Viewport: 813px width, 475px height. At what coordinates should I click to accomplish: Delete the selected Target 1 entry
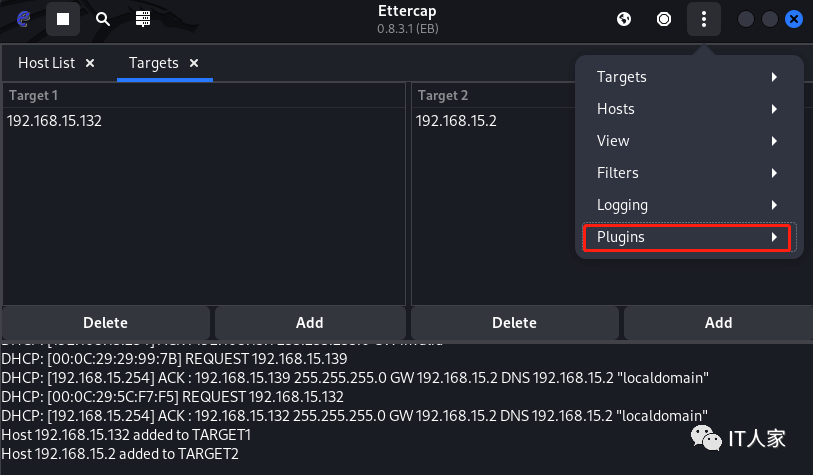click(105, 323)
